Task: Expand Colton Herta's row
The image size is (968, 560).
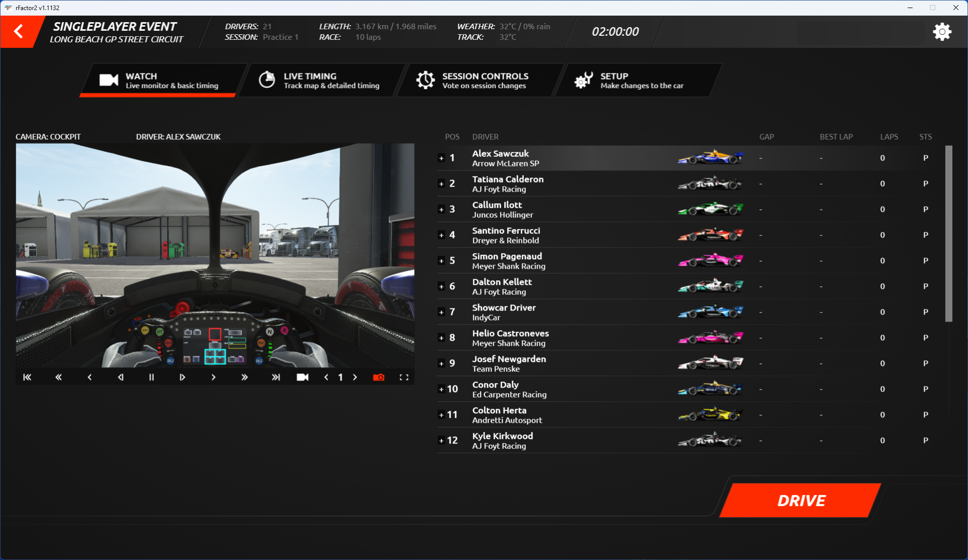Action: 441,415
